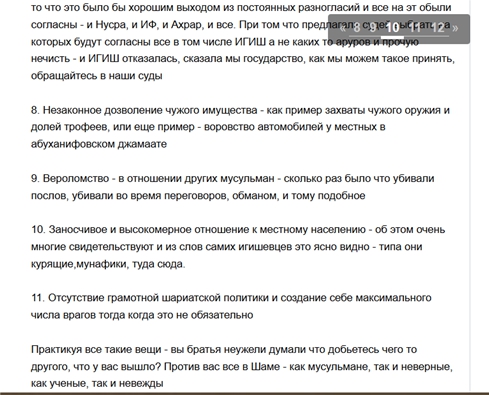Click the text "обращайтесь в наши суды"
Screen dimensions: 489x395
pyautogui.click(x=97, y=76)
